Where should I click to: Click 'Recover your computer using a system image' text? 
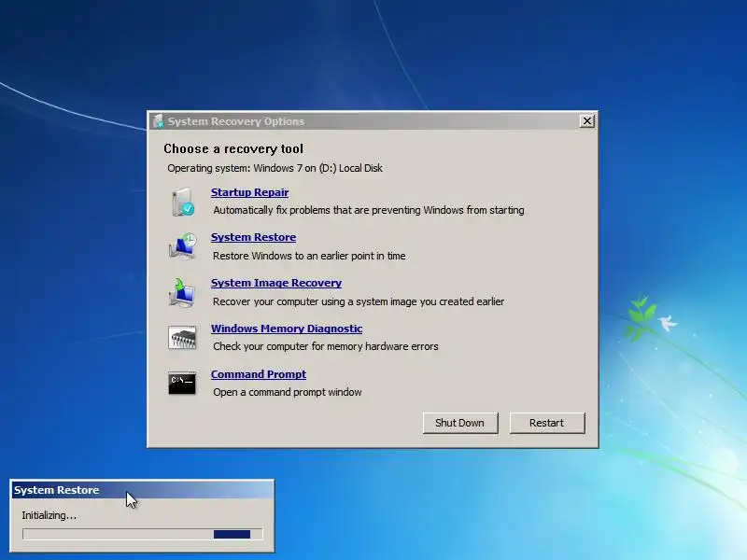coord(359,301)
